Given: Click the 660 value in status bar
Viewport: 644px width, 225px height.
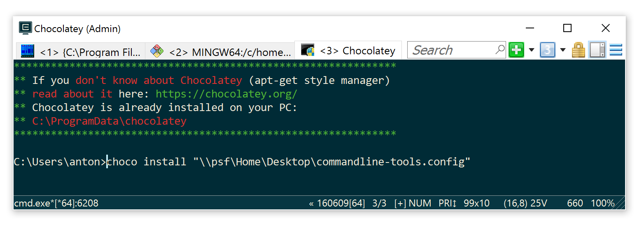Looking at the screenshot, I should [575, 203].
